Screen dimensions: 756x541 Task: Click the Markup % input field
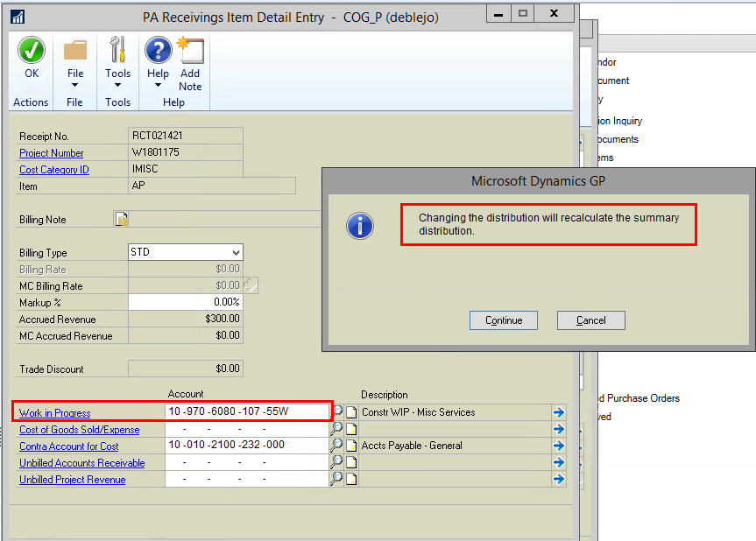pos(186,302)
